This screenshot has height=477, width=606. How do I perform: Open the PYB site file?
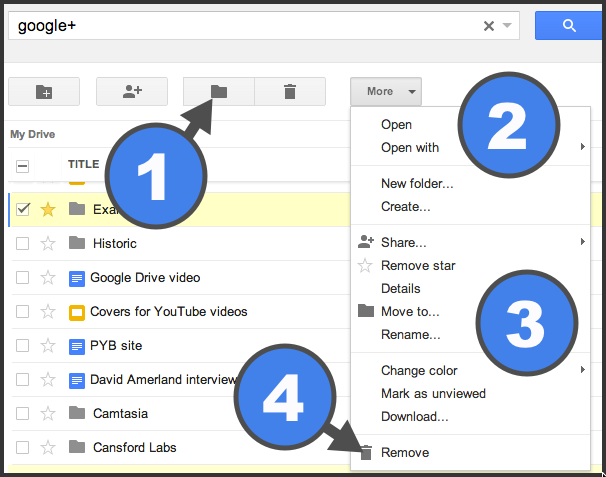pyautogui.click(x=116, y=346)
